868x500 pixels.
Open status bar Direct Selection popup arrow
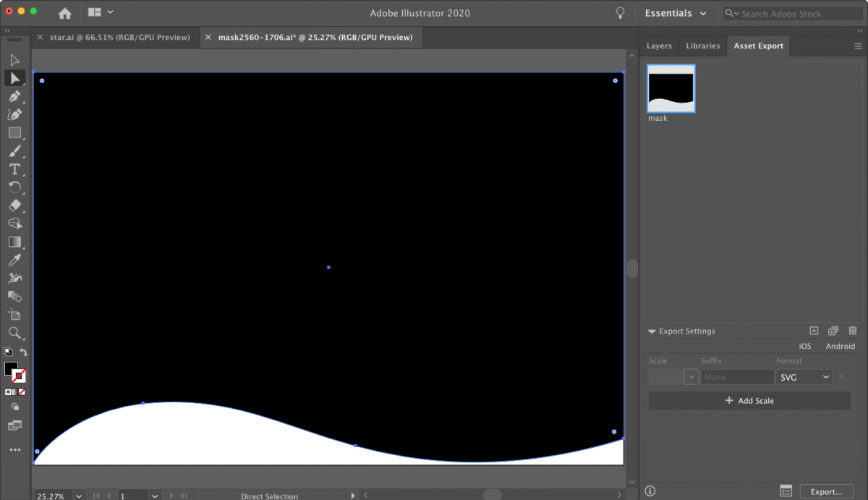click(x=353, y=496)
